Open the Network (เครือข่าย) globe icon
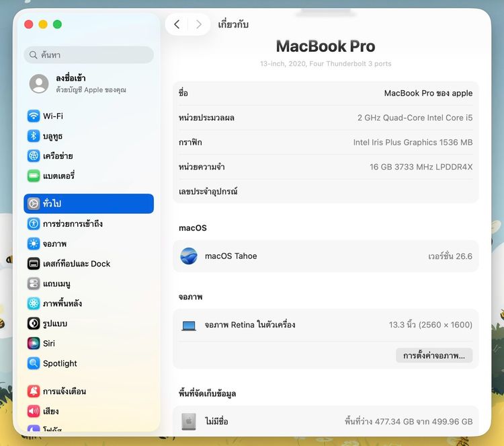 (34, 156)
